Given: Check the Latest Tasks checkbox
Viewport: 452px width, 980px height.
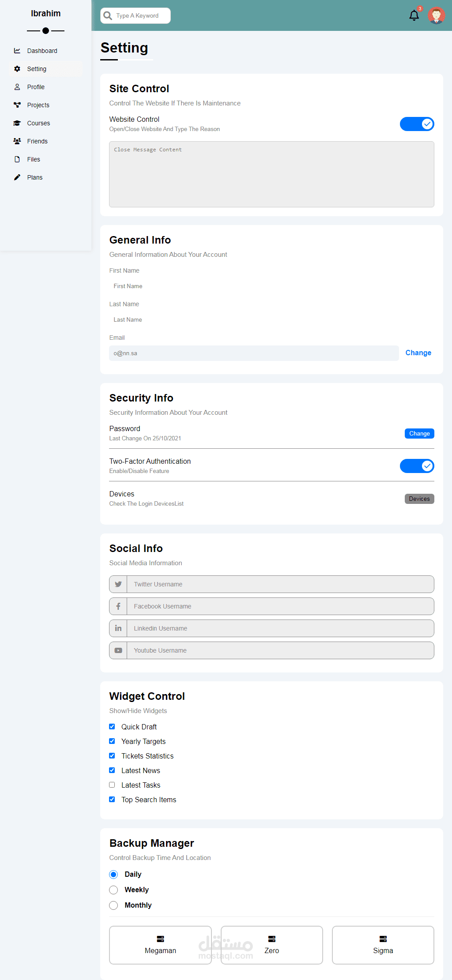Looking at the screenshot, I should tap(112, 785).
